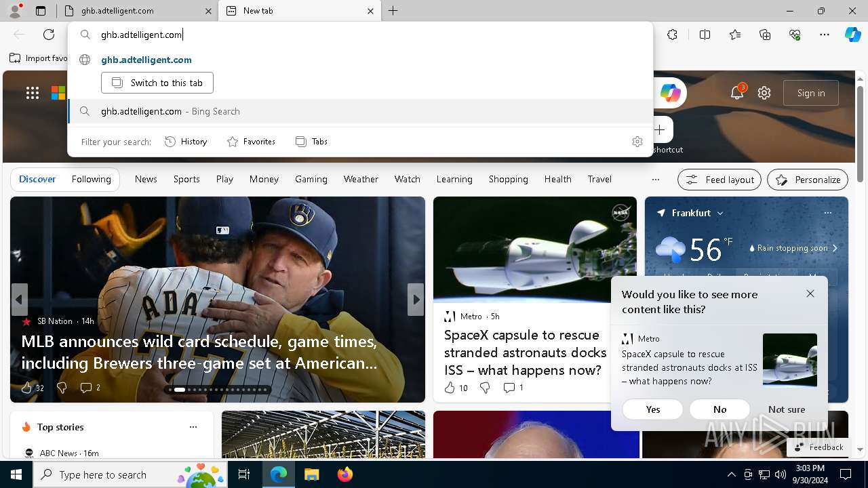Close the content feedback popup
The width and height of the screenshot is (868, 488).
point(810,293)
